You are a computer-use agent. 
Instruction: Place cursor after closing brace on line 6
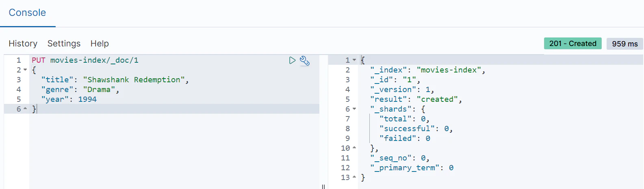(37, 109)
